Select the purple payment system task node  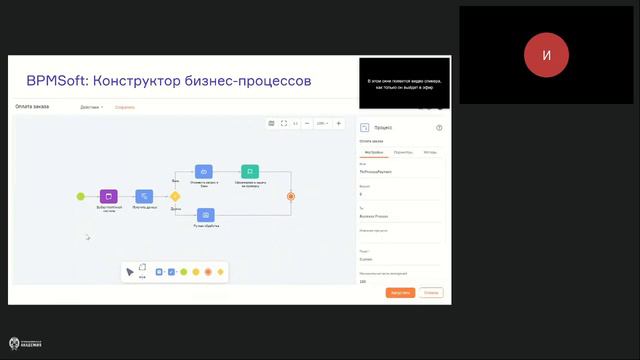(x=109, y=196)
